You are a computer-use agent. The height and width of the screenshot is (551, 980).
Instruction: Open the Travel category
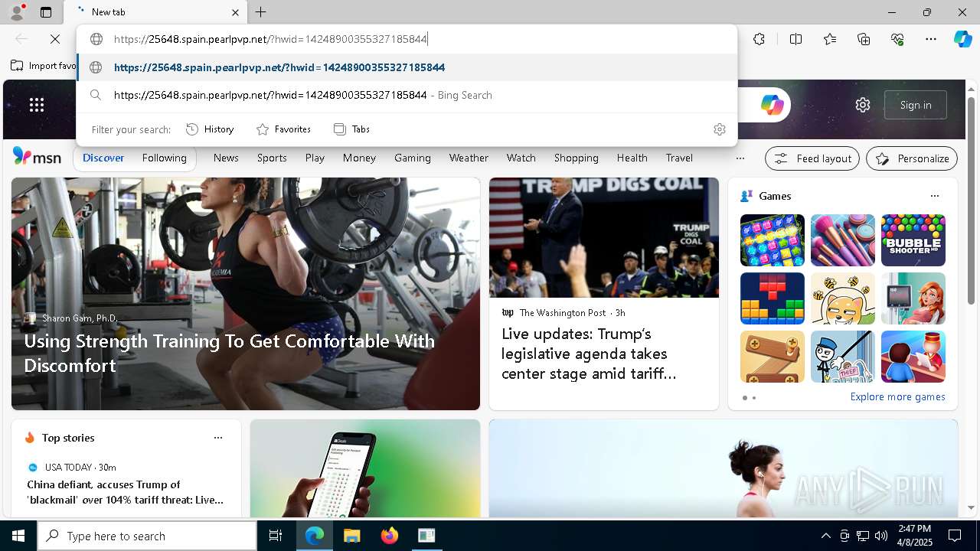tap(679, 158)
